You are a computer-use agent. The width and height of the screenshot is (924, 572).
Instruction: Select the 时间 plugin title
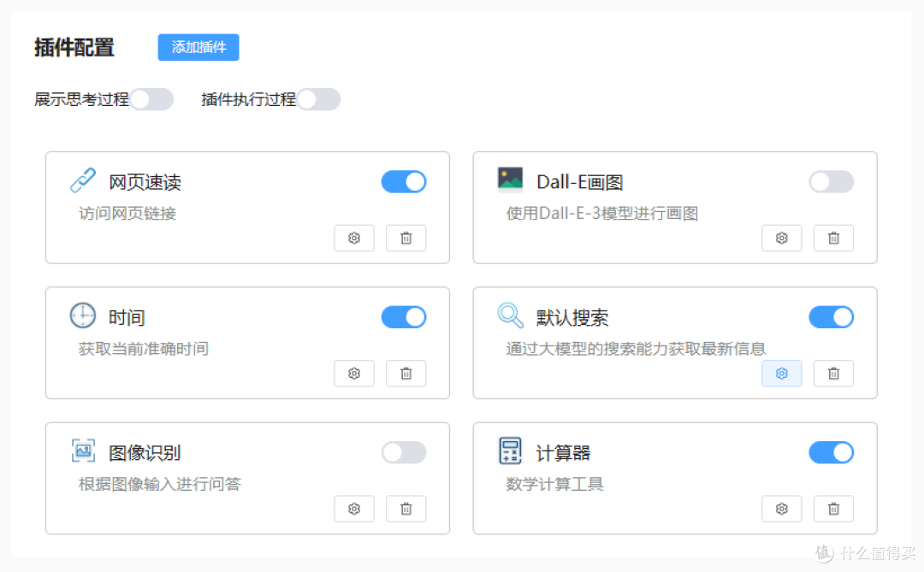coord(127,317)
